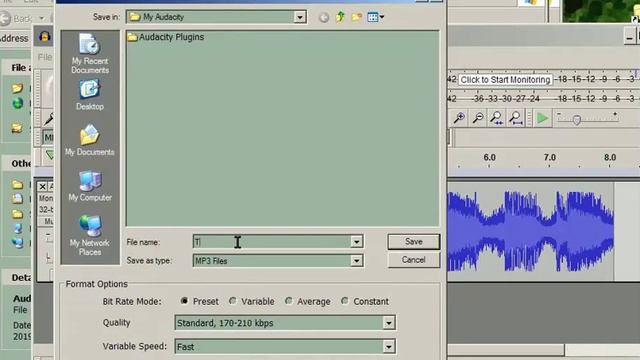Click the 8.0 timeline ruler mark

pyautogui.click(x=610, y=158)
